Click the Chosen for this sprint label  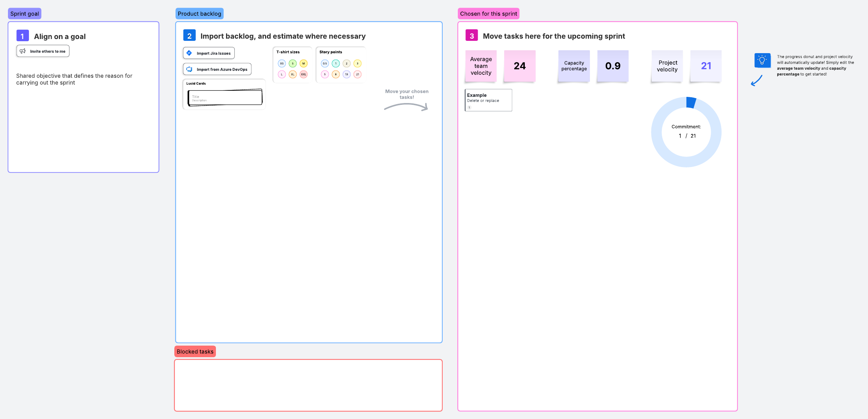pos(488,14)
